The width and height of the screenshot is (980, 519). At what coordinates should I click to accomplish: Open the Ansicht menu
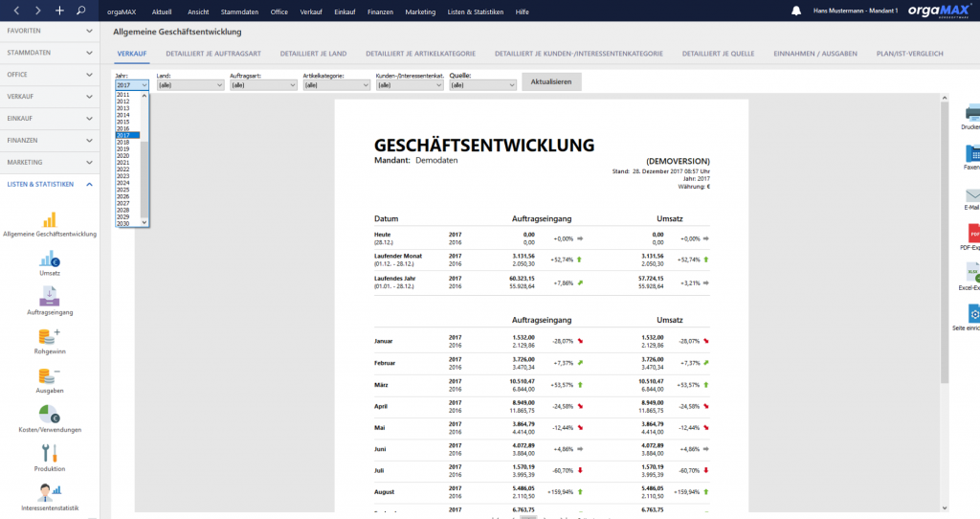point(198,11)
